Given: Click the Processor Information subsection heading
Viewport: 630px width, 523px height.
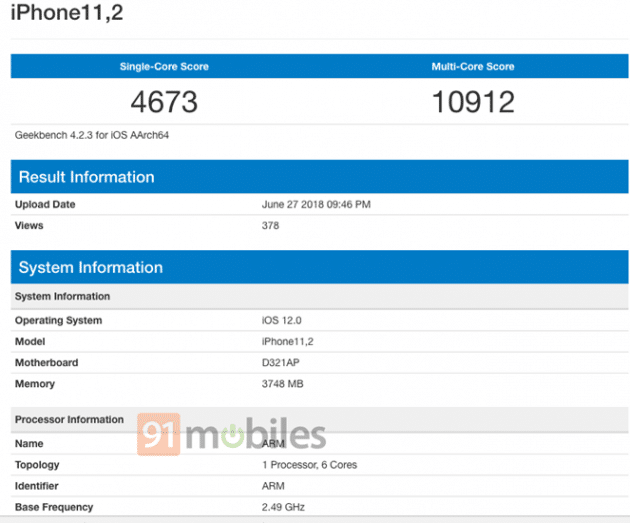Looking at the screenshot, I should (x=69, y=419).
